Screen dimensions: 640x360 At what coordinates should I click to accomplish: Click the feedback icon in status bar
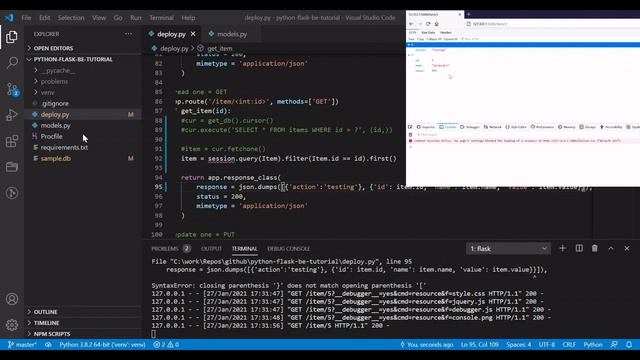[614, 344]
